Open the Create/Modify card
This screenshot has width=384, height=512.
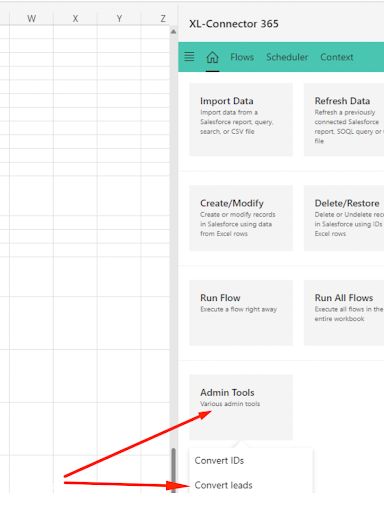[241, 218]
